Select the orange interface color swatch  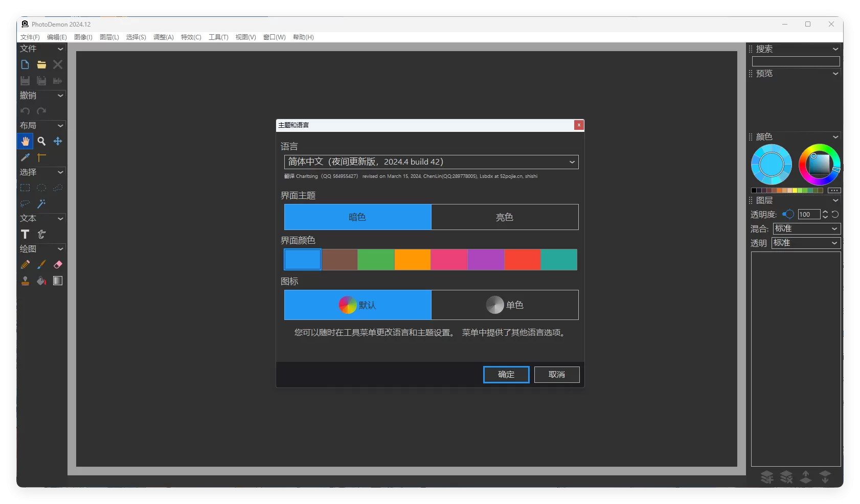(x=413, y=260)
